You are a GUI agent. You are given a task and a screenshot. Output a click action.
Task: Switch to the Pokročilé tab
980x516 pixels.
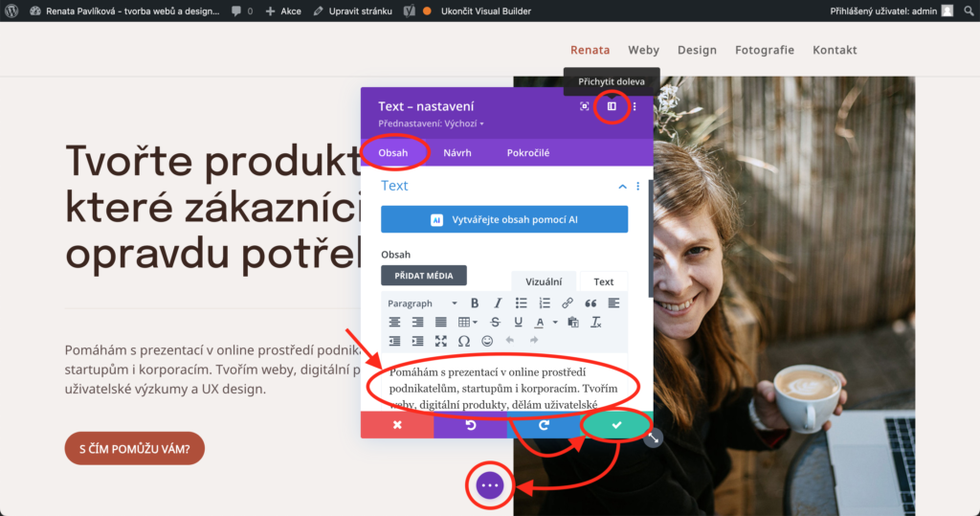click(528, 152)
